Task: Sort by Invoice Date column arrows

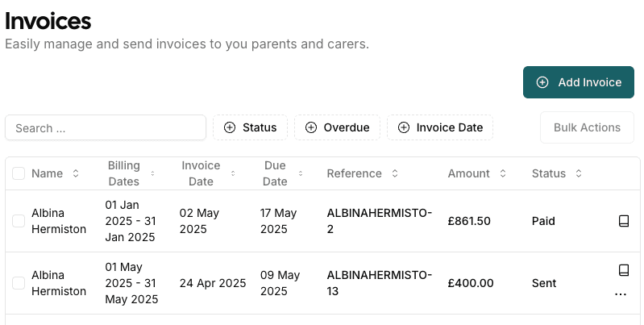Action: tap(233, 173)
